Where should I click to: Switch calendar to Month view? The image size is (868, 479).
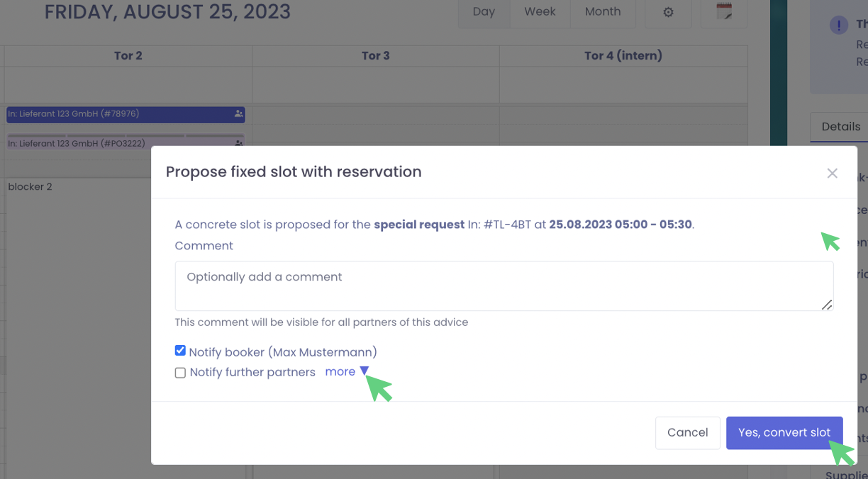[602, 12]
